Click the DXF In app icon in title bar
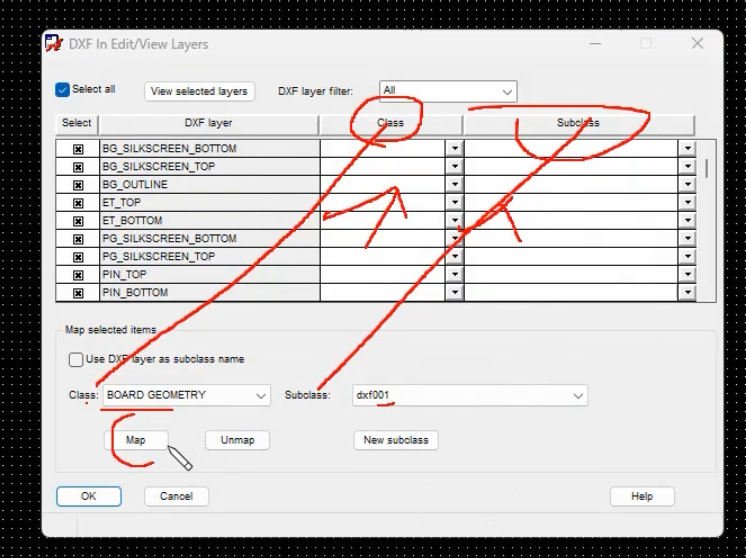This screenshot has width=746, height=558. point(54,43)
